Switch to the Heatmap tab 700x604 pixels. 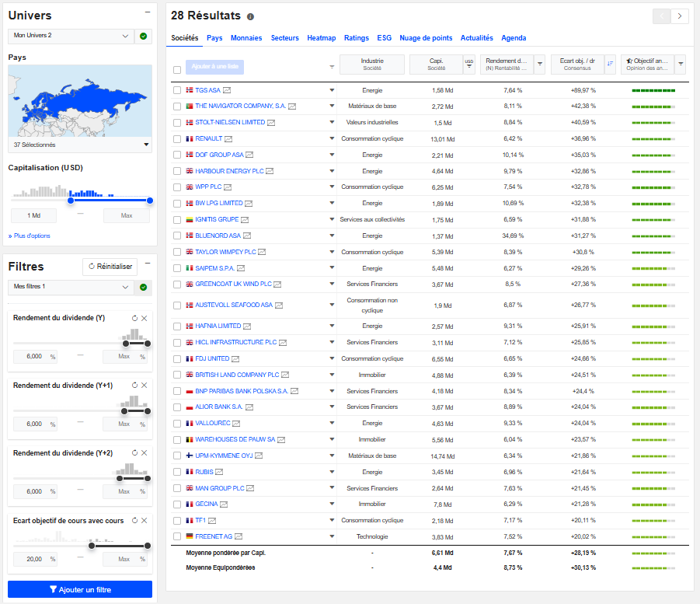tap(322, 37)
